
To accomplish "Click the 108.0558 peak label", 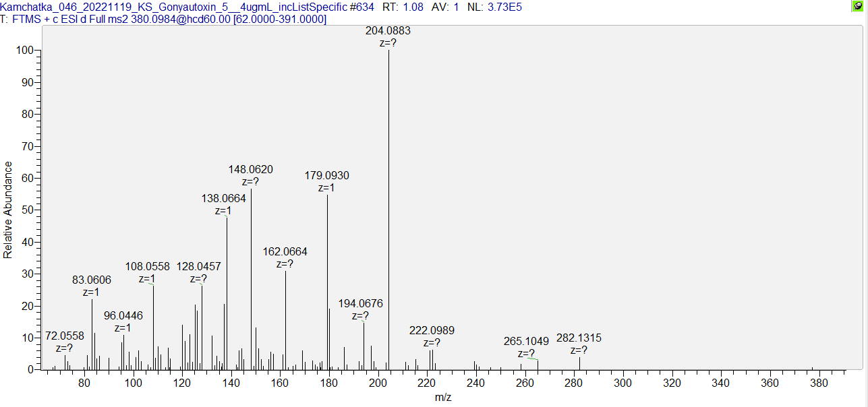I will coord(147,266).
